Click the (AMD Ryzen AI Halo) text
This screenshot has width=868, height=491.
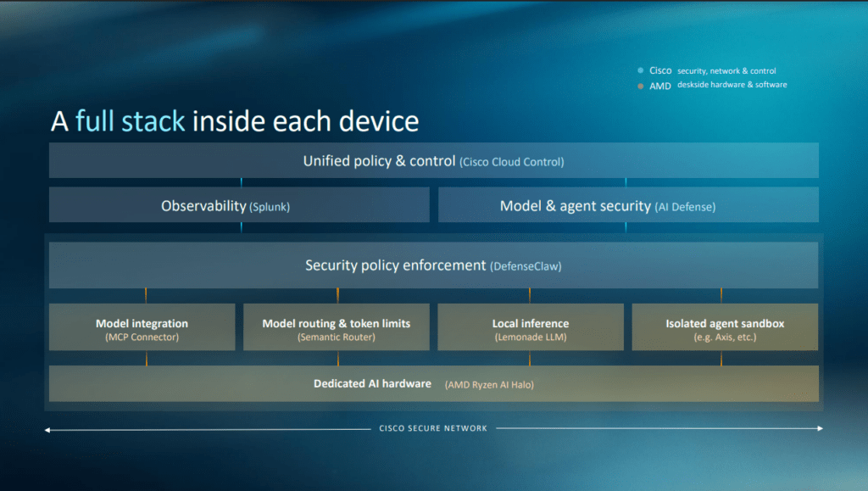(489, 385)
